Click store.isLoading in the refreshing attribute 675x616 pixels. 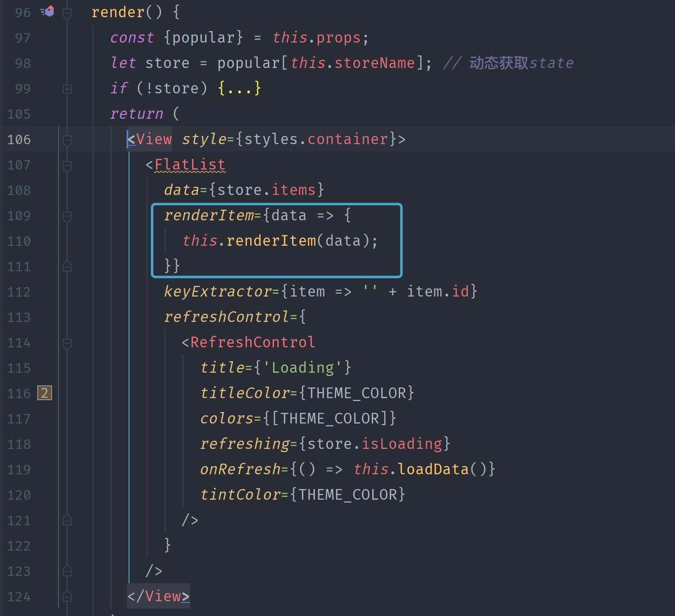(x=375, y=444)
